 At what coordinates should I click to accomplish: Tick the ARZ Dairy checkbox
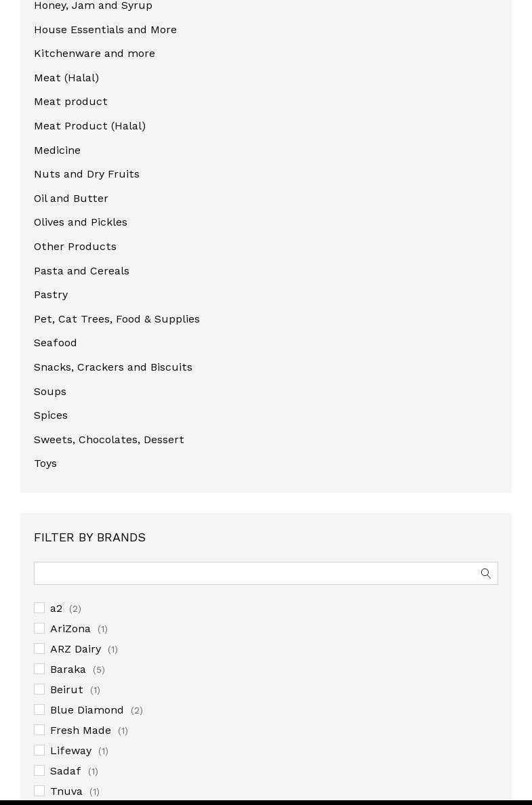coord(39,648)
